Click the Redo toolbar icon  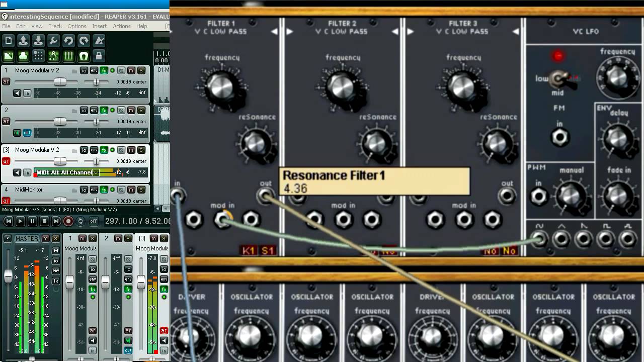84,41
